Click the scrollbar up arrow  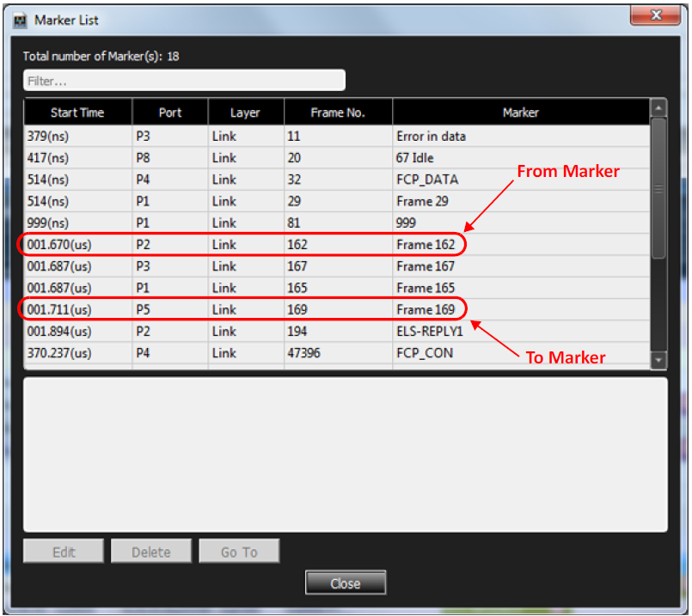tap(658, 107)
